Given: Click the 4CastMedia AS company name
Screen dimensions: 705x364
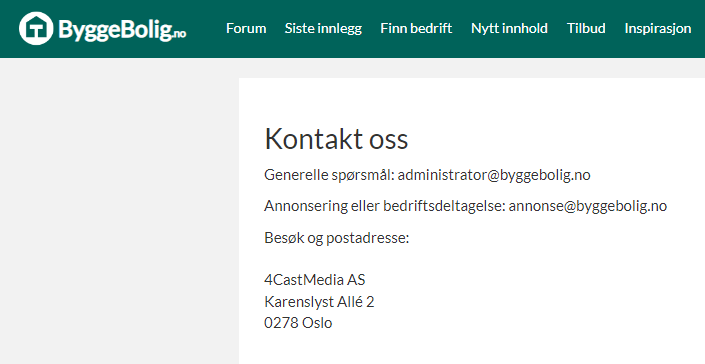Looking at the screenshot, I should (315, 280).
